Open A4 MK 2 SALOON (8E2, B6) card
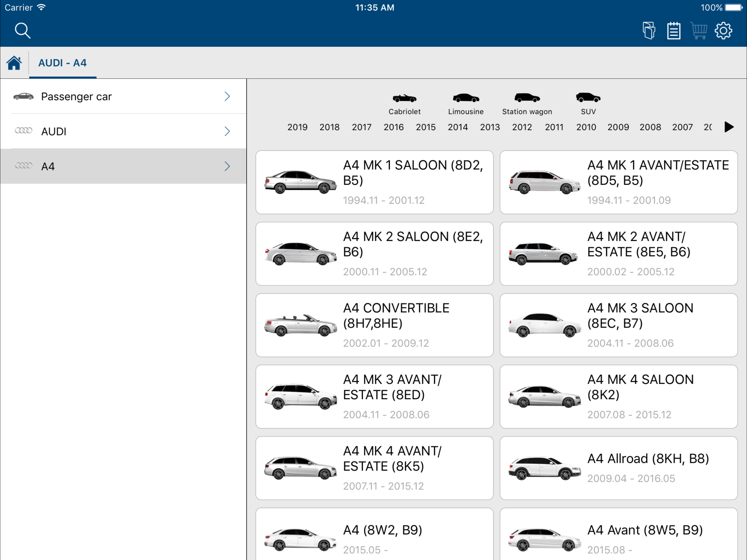The width and height of the screenshot is (747, 560). click(374, 254)
